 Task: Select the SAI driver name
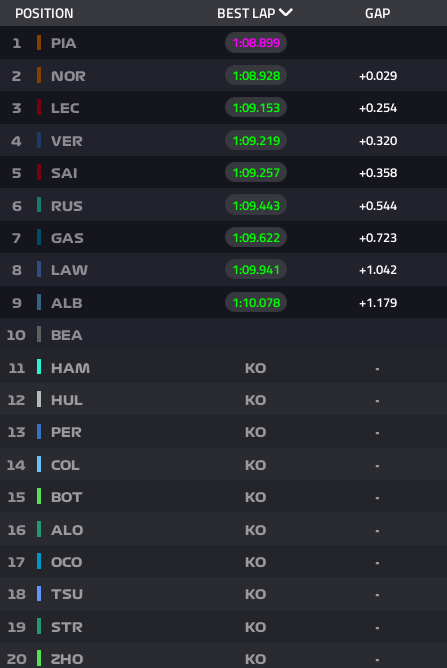pyautogui.click(x=64, y=173)
